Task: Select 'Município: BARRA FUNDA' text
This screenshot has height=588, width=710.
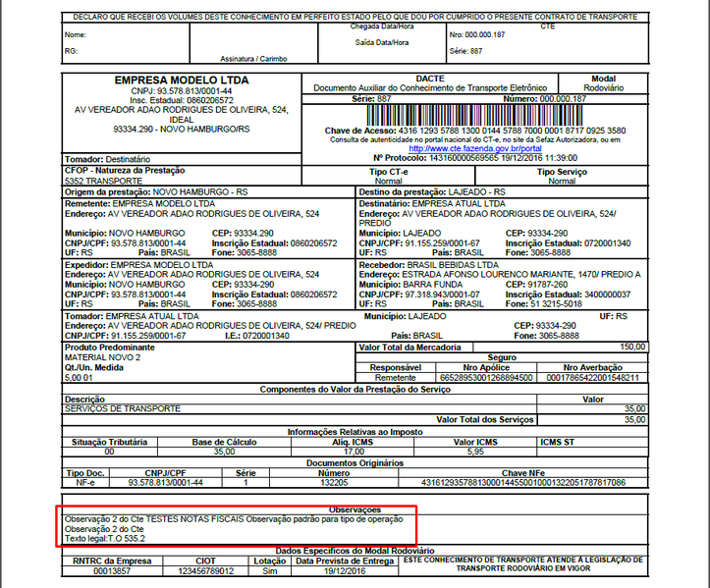Action: [410, 285]
